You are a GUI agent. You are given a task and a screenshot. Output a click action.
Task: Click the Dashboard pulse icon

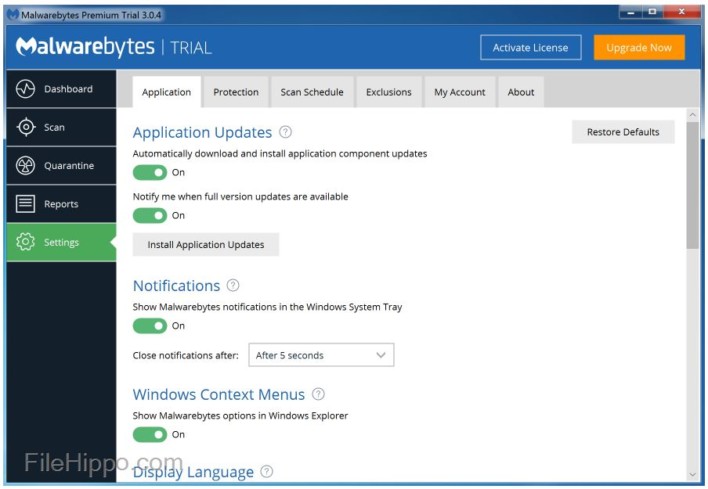(25, 89)
